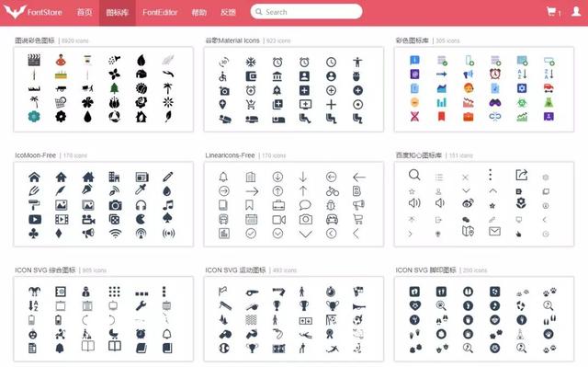
Task: Select the pencil icon in IcoMoon-Free
Action: [167, 177]
